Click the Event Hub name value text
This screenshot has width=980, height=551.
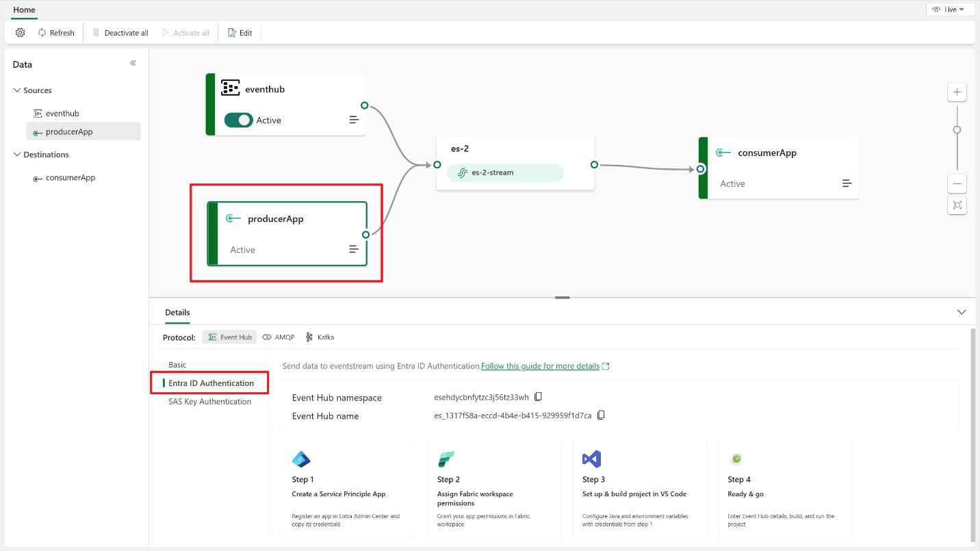click(513, 415)
